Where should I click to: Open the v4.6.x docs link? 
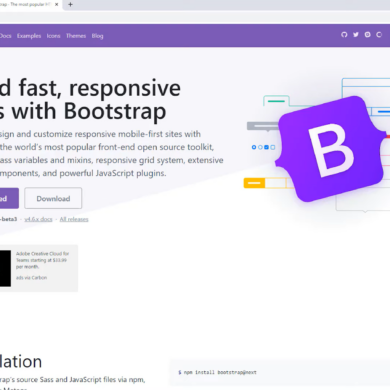coord(38,219)
